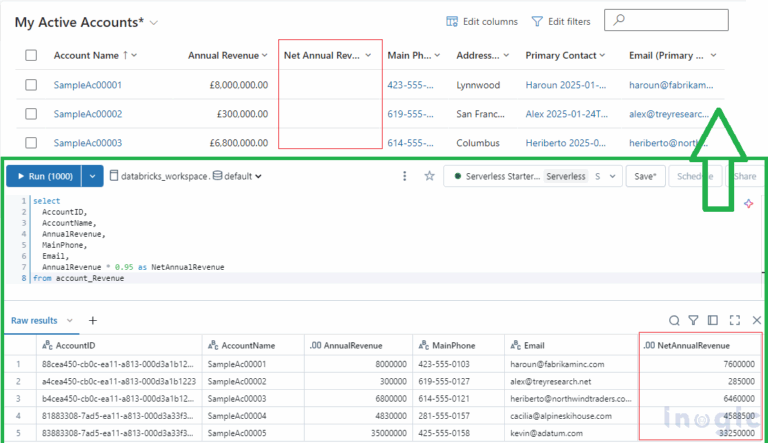
Task: Click the result cell SampleAc00004
Action: tap(237, 416)
